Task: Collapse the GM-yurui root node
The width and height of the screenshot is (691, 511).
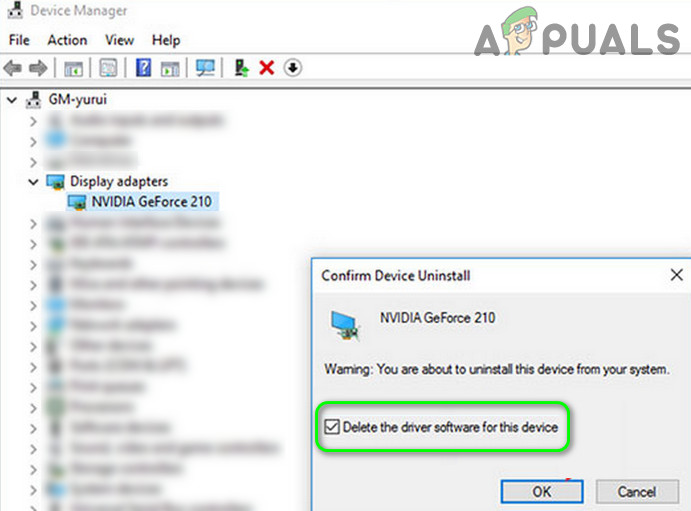Action: click(x=12, y=100)
